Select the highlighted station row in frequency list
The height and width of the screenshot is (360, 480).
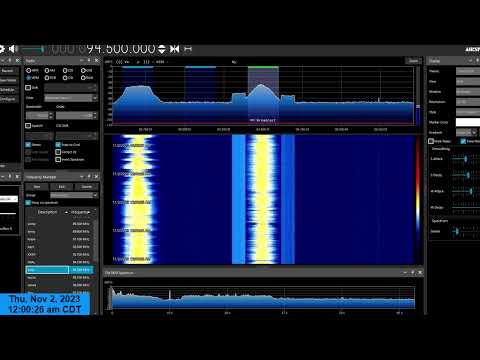pos(59,270)
